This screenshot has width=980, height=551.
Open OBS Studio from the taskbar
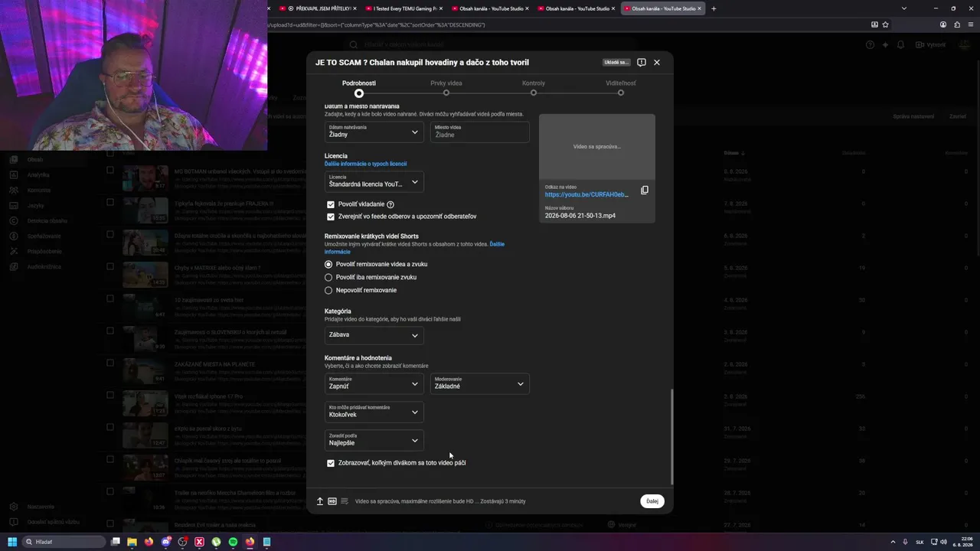point(183,542)
